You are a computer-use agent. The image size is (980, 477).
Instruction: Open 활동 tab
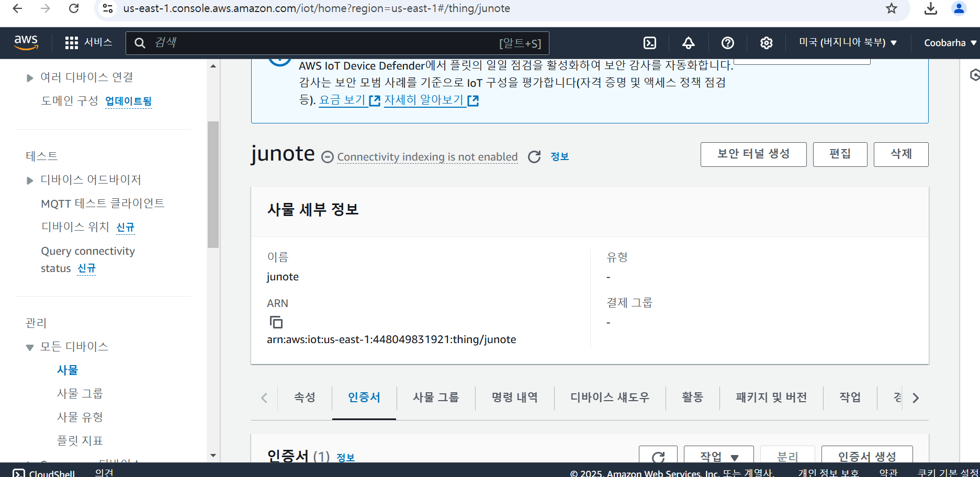[x=693, y=397]
